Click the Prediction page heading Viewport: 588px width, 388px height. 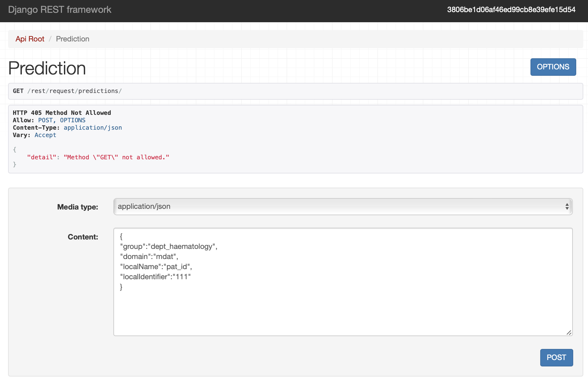tap(47, 68)
